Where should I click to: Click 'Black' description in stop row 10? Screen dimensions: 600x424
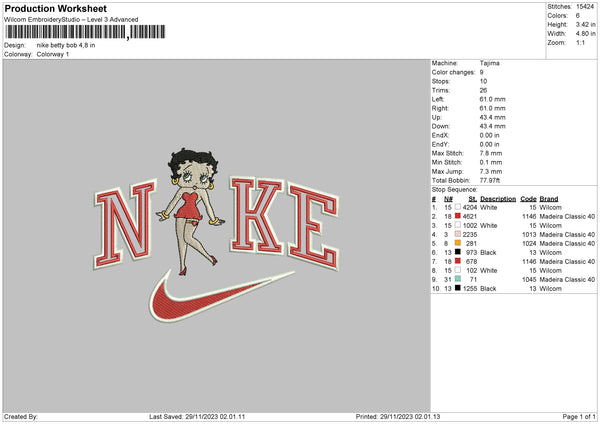click(488, 289)
